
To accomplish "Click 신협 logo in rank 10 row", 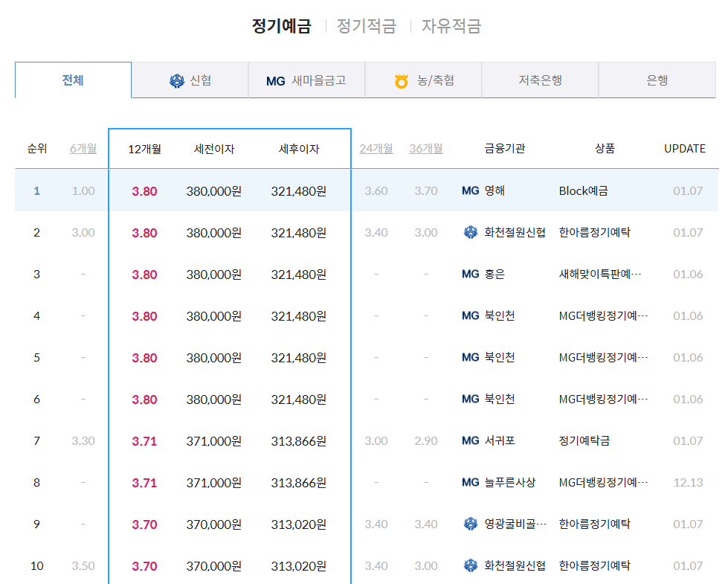I will 471,566.
